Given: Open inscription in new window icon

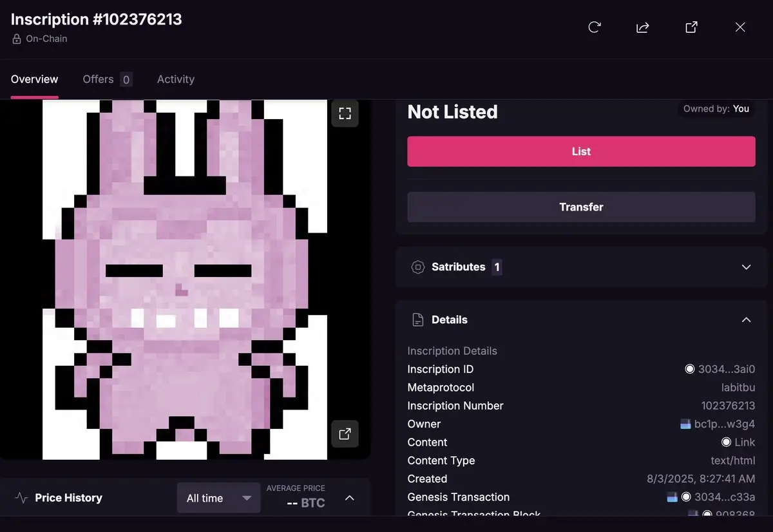Looking at the screenshot, I should (x=691, y=27).
